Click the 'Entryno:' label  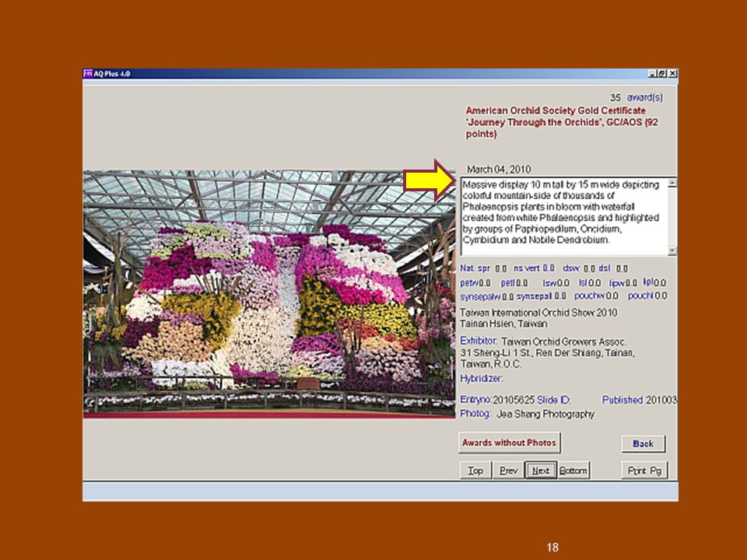[x=475, y=400]
